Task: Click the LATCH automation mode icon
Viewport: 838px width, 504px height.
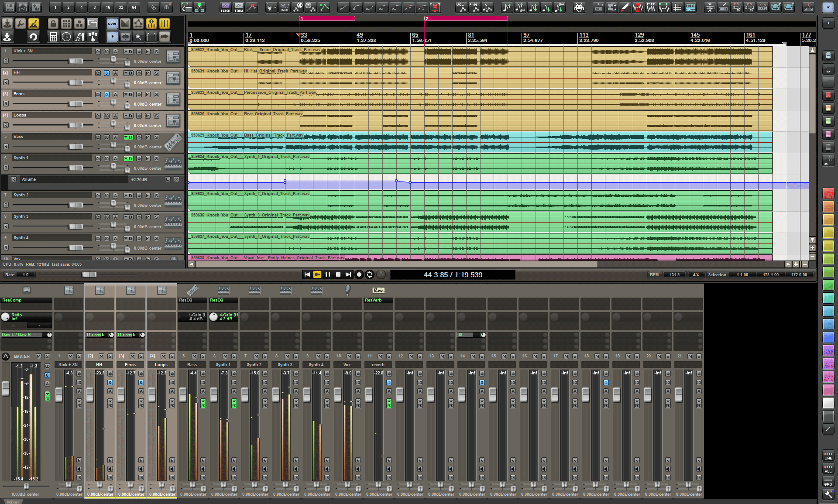Action: pos(226,7)
